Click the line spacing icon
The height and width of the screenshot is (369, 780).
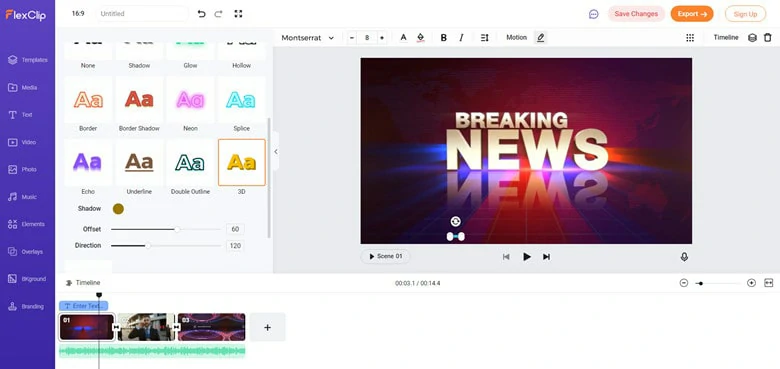pyautogui.click(x=485, y=38)
